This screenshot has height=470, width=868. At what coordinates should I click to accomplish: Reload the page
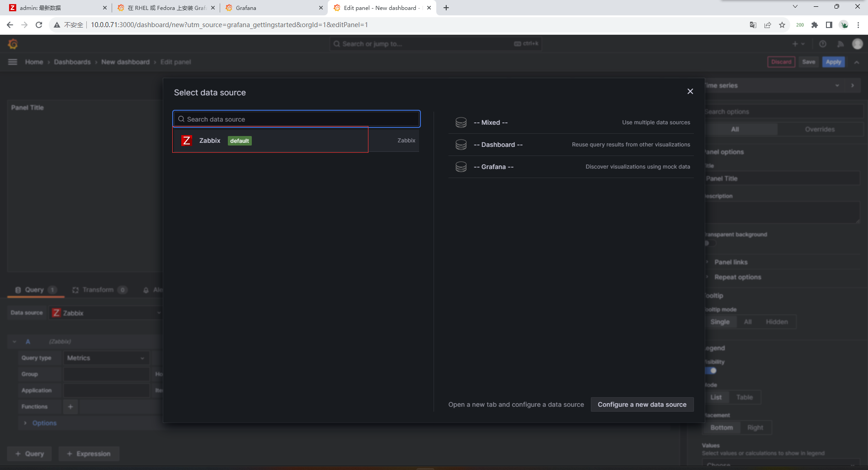pyautogui.click(x=39, y=25)
